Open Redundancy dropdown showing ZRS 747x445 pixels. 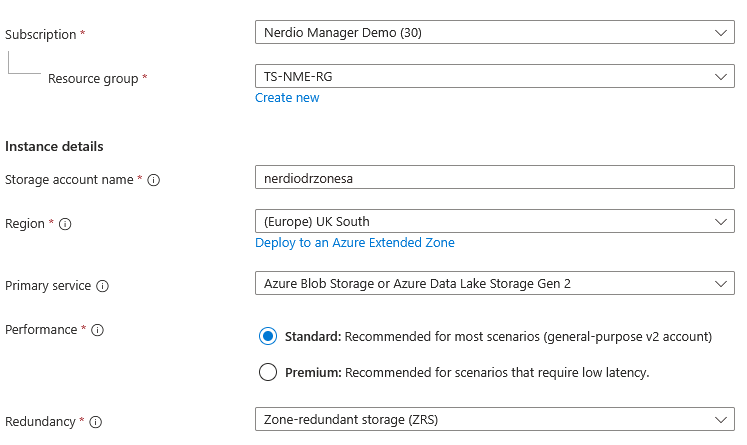click(x=494, y=420)
